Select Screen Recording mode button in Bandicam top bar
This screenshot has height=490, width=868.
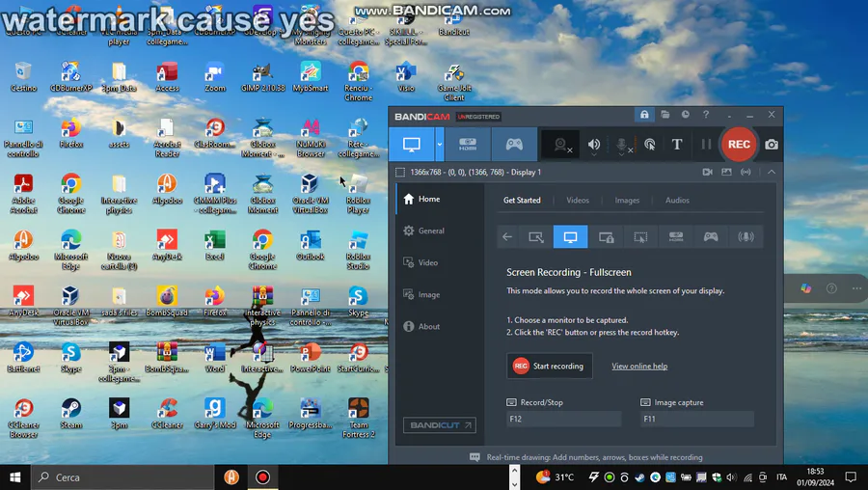[x=411, y=145]
